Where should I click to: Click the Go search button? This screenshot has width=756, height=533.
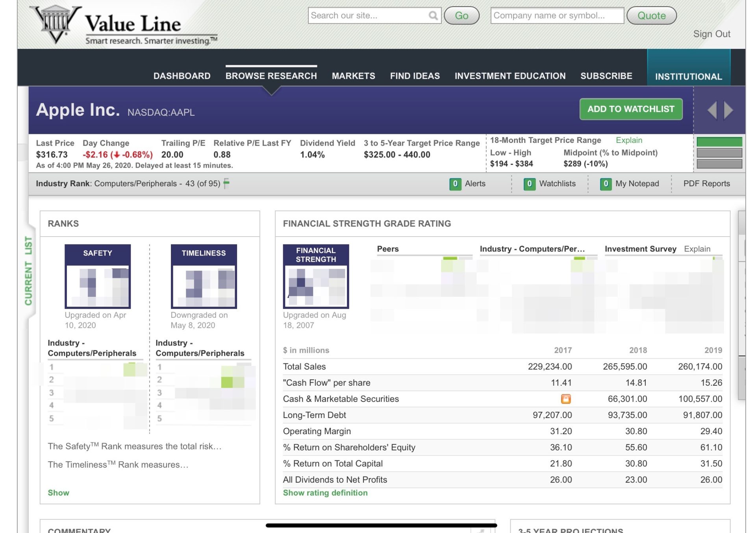tap(461, 15)
